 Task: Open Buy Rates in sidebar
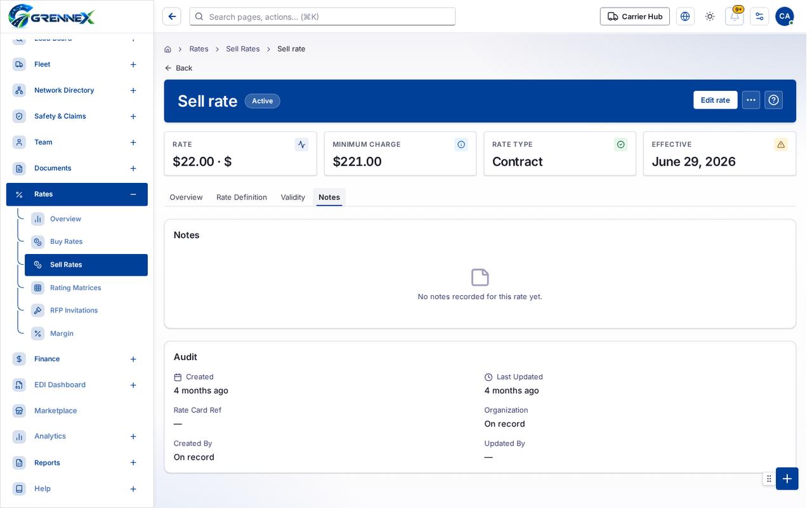coord(86,242)
